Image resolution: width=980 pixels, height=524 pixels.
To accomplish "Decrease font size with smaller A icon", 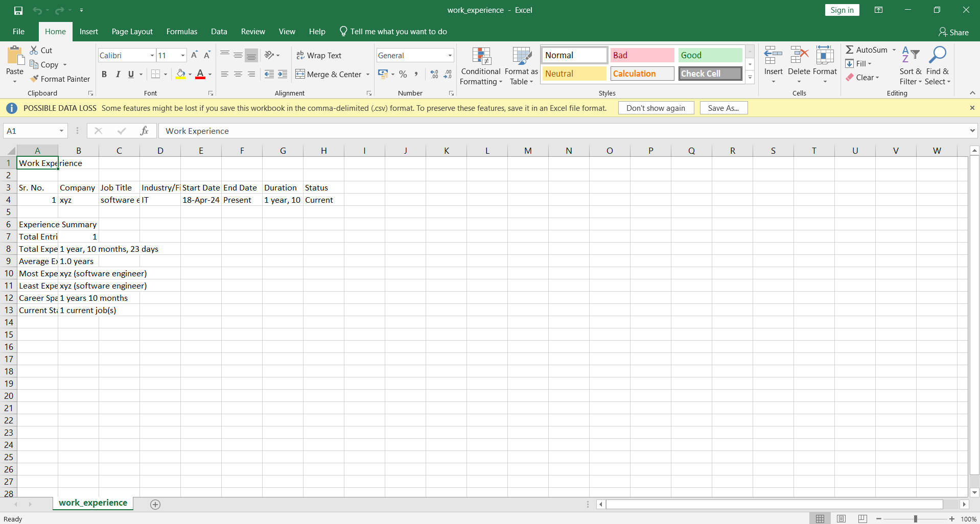I will click(x=207, y=55).
